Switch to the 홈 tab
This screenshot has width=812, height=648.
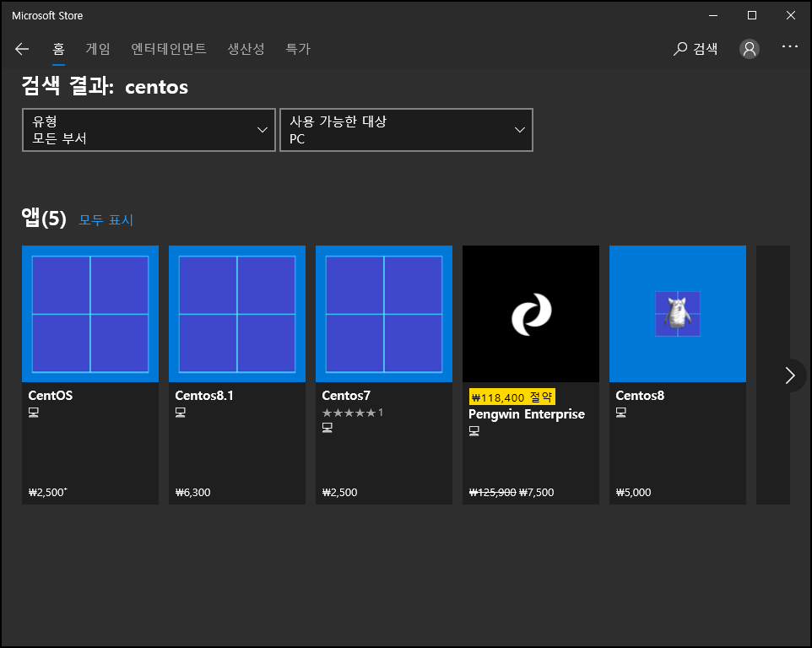(x=58, y=49)
